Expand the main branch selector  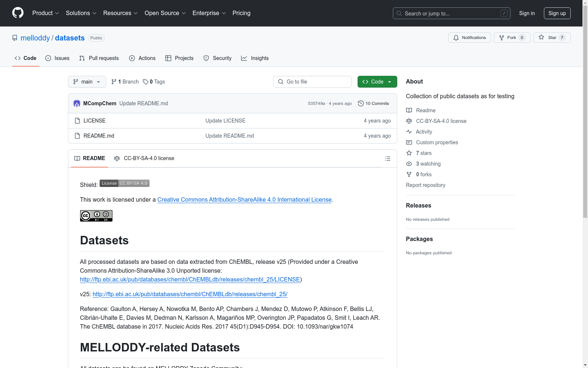pos(87,82)
